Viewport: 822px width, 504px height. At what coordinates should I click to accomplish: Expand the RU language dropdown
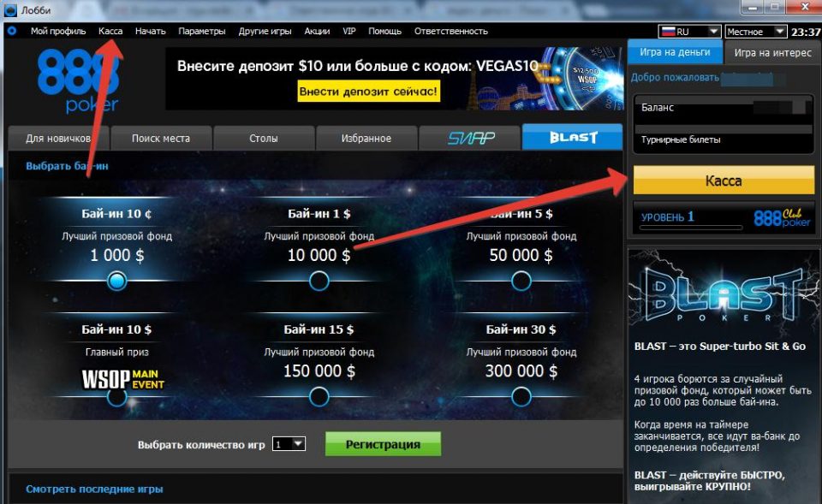point(713,32)
